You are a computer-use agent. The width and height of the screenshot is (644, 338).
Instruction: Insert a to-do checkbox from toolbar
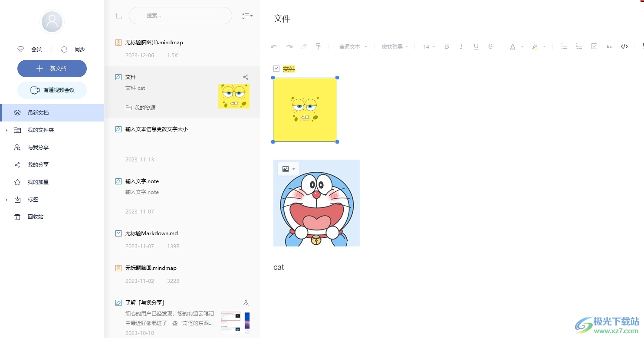(x=594, y=46)
